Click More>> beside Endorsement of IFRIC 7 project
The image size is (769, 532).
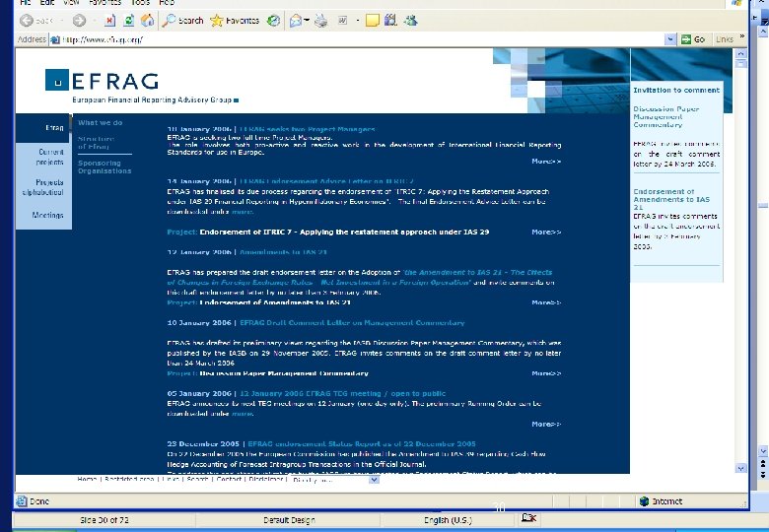546,233
